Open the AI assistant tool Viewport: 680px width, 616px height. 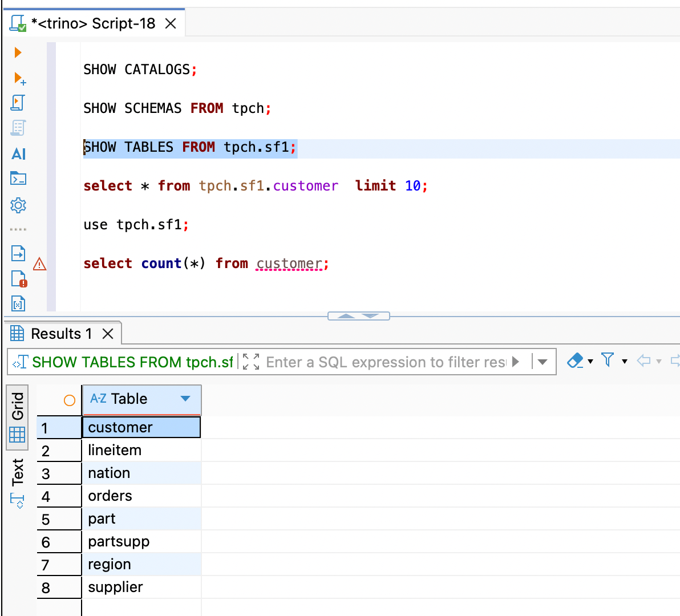point(18,154)
